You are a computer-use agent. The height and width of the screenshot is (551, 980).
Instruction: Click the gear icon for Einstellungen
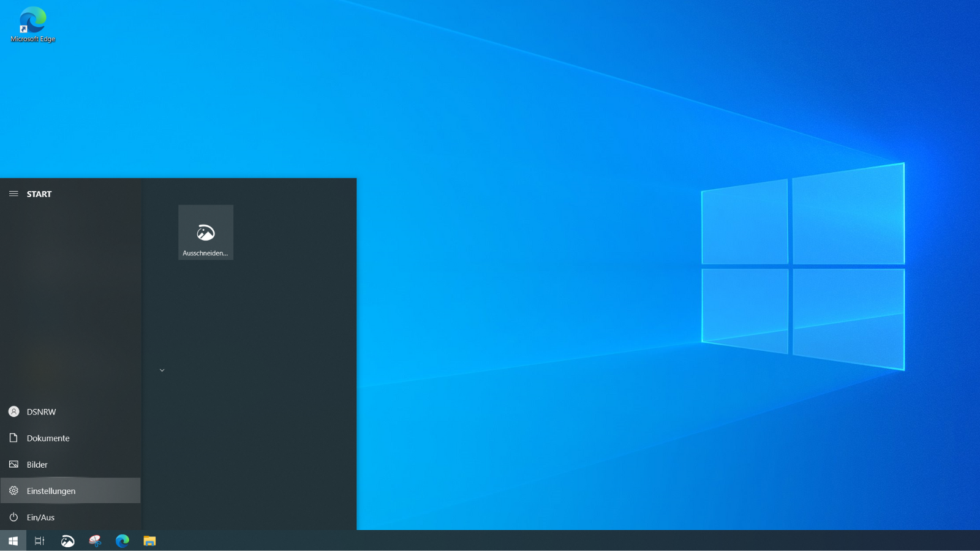point(13,490)
